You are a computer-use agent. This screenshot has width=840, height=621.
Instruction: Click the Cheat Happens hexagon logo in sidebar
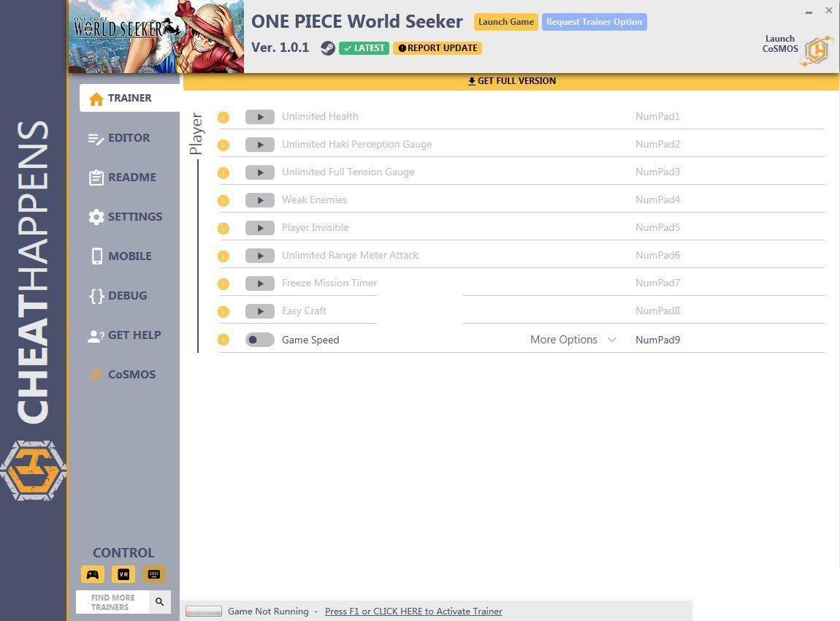tap(33, 470)
